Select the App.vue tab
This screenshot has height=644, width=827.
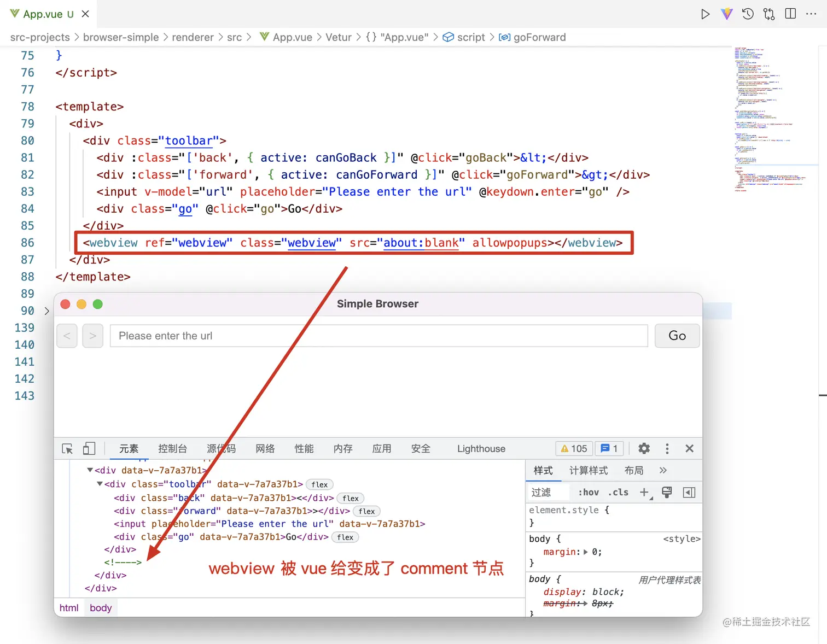point(48,14)
